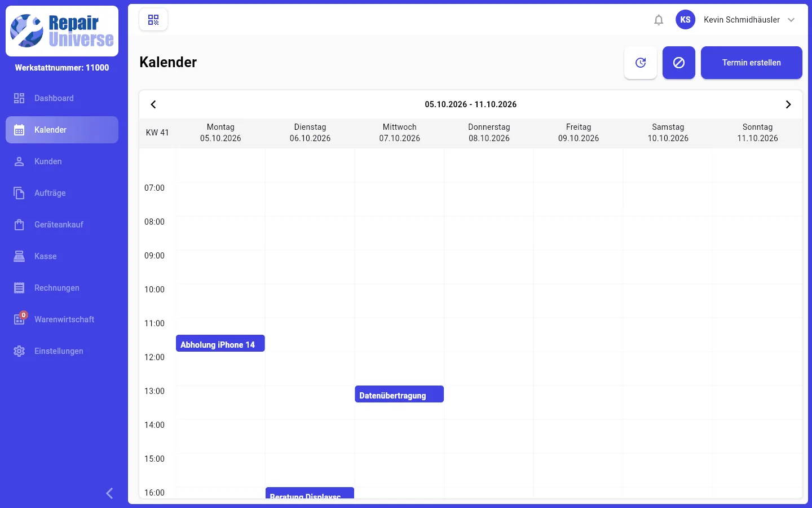The height and width of the screenshot is (508, 812).
Task: Select the Donnerstag 08.10.2026 column header
Action: [489, 133]
